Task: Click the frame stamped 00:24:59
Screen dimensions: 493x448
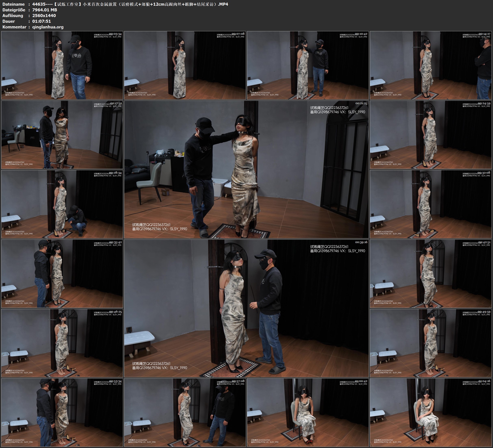Action: pos(431,135)
